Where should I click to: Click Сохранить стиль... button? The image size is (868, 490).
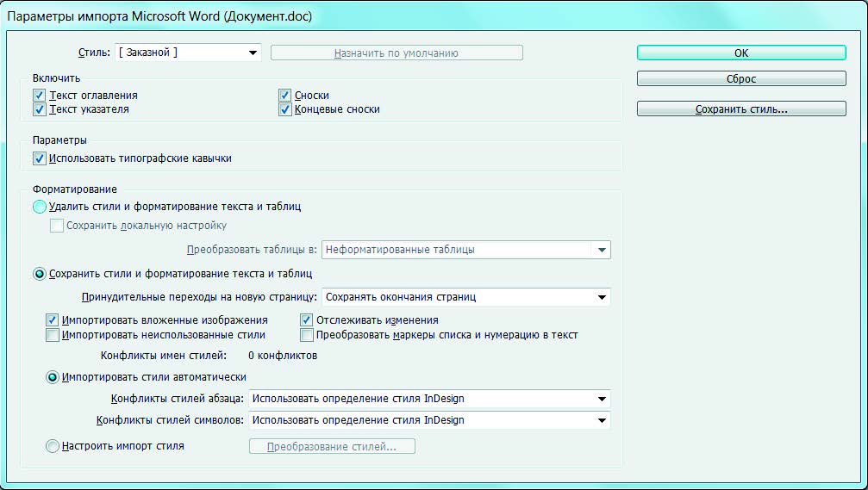(741, 109)
